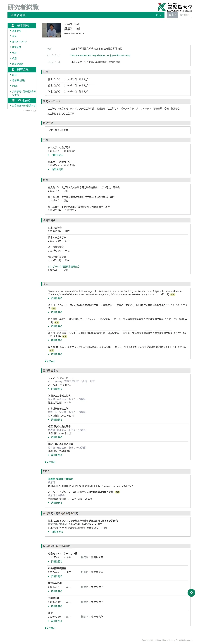Expand details of 相互行為の社会心理学 book

[57, 437]
